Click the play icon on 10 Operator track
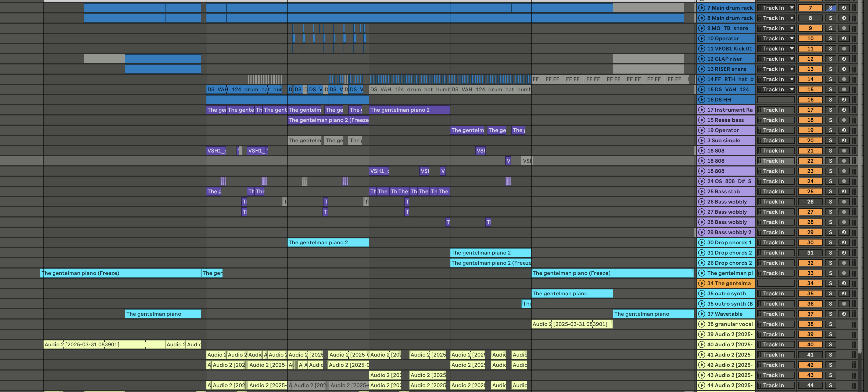The width and height of the screenshot is (868, 392). (702, 38)
